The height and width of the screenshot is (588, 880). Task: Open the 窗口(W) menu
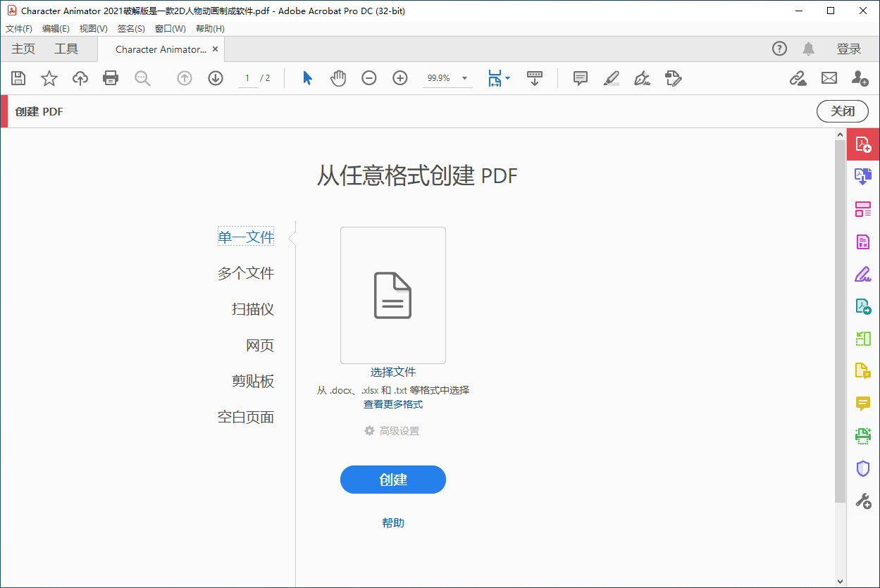coord(170,29)
